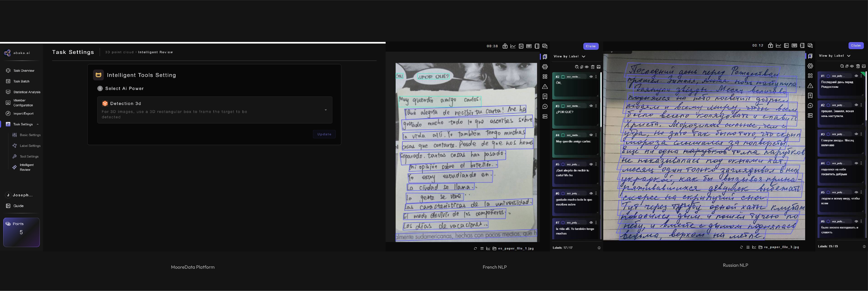868x291 pixels.
Task: Click the search icon above Russian label #1
Action: pos(842,66)
